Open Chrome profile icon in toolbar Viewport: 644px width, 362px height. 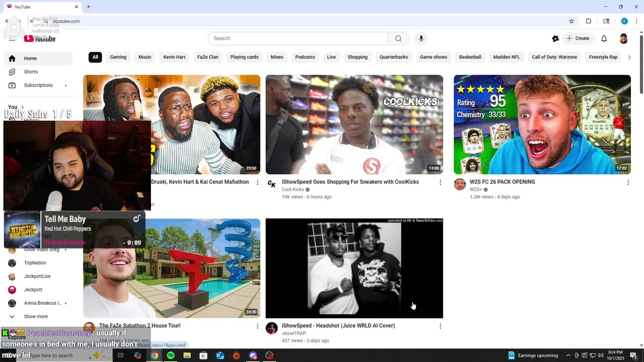624,21
